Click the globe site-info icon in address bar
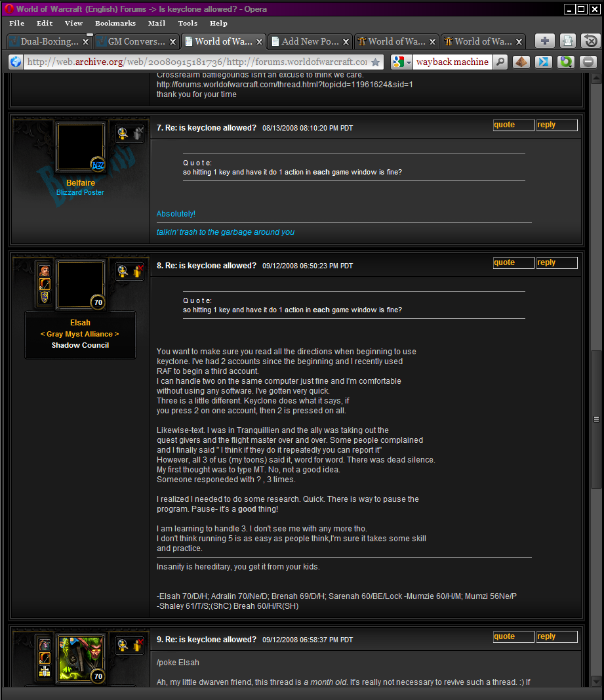604x700 pixels. [x=16, y=62]
